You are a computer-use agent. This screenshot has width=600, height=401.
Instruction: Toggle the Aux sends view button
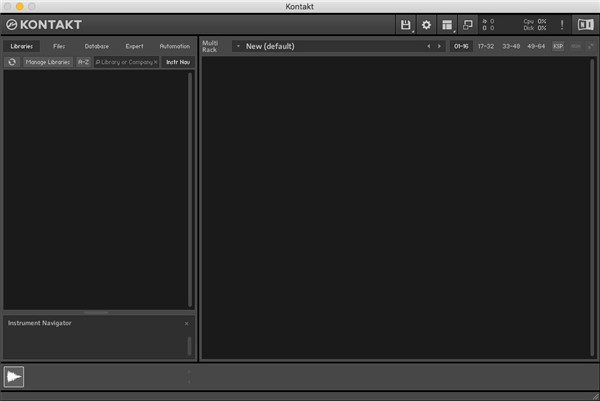pyautogui.click(x=576, y=46)
